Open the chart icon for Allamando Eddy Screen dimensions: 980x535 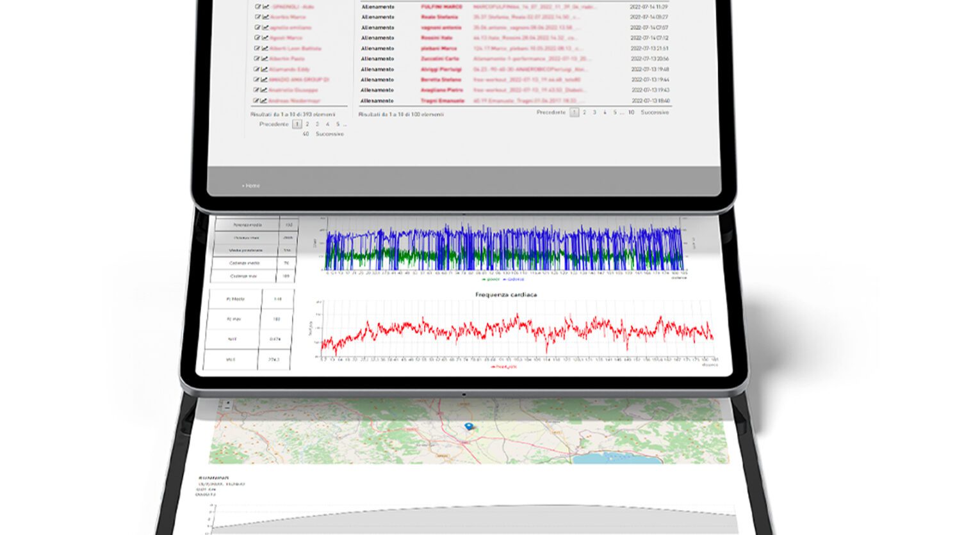tap(265, 69)
